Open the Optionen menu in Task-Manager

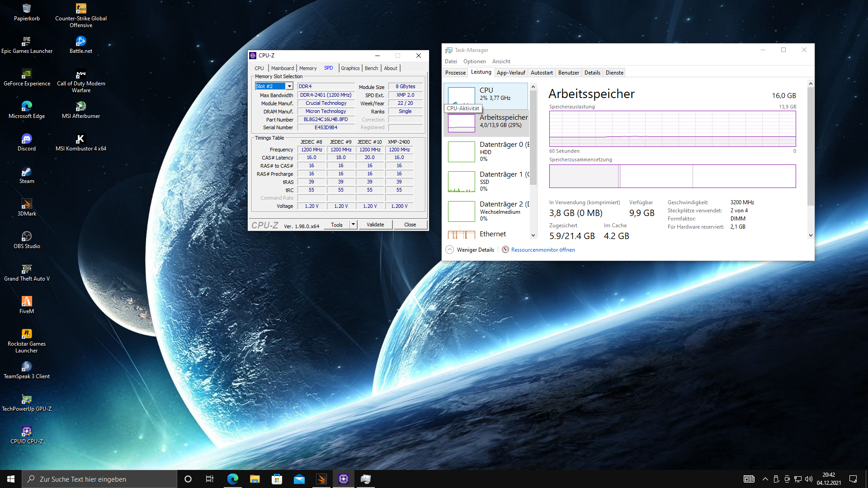474,61
